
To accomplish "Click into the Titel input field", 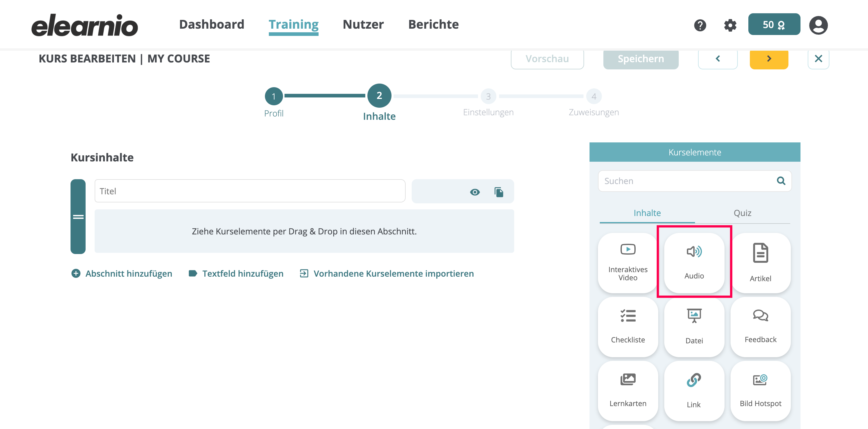I will point(250,191).
